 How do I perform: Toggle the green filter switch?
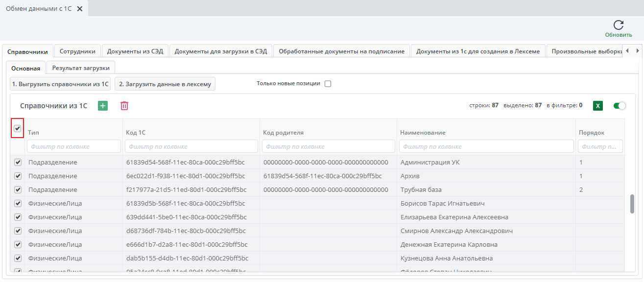620,106
